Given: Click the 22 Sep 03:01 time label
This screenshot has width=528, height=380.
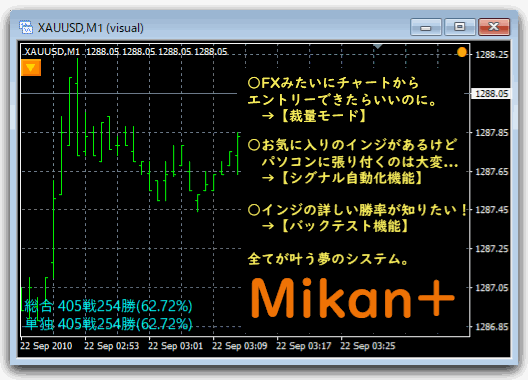Looking at the screenshot, I should [x=175, y=346].
